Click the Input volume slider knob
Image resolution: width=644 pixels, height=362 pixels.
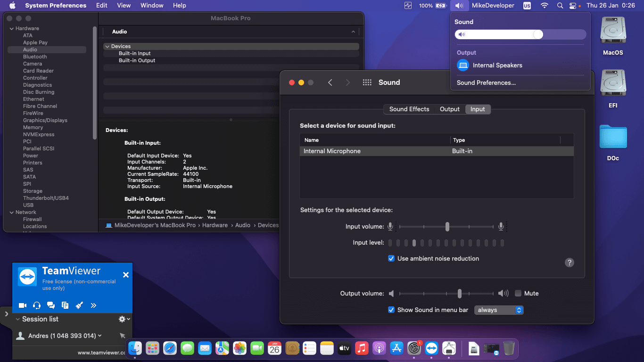(x=447, y=227)
